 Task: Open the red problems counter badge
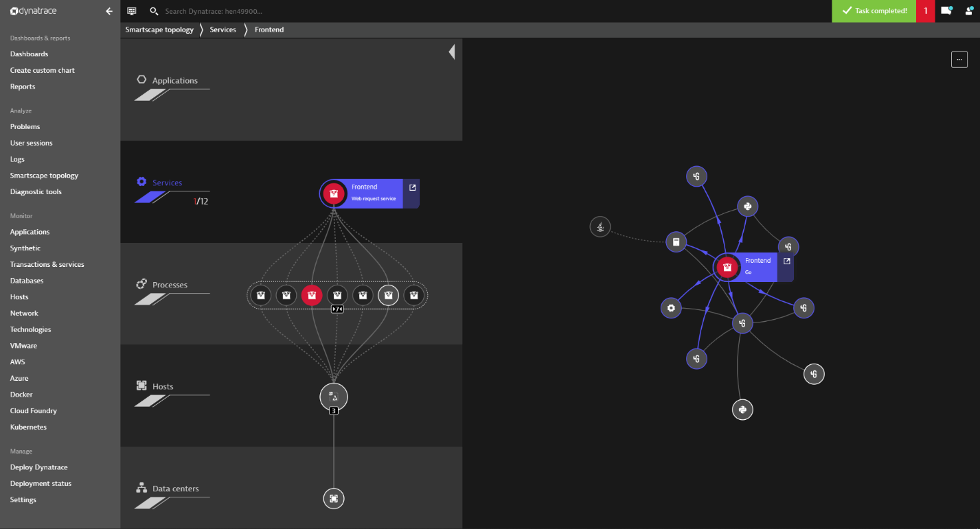coord(925,11)
